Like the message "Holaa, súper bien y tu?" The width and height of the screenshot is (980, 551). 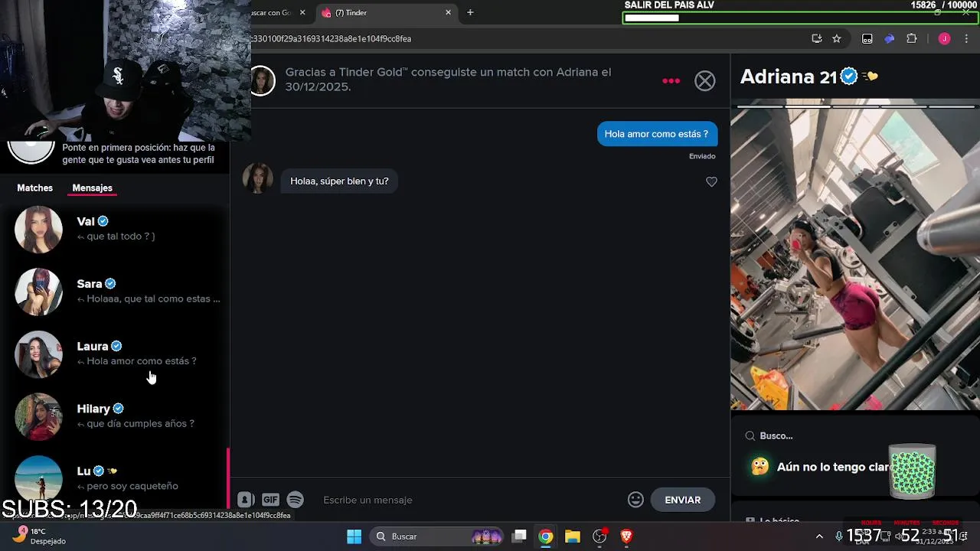tap(711, 181)
